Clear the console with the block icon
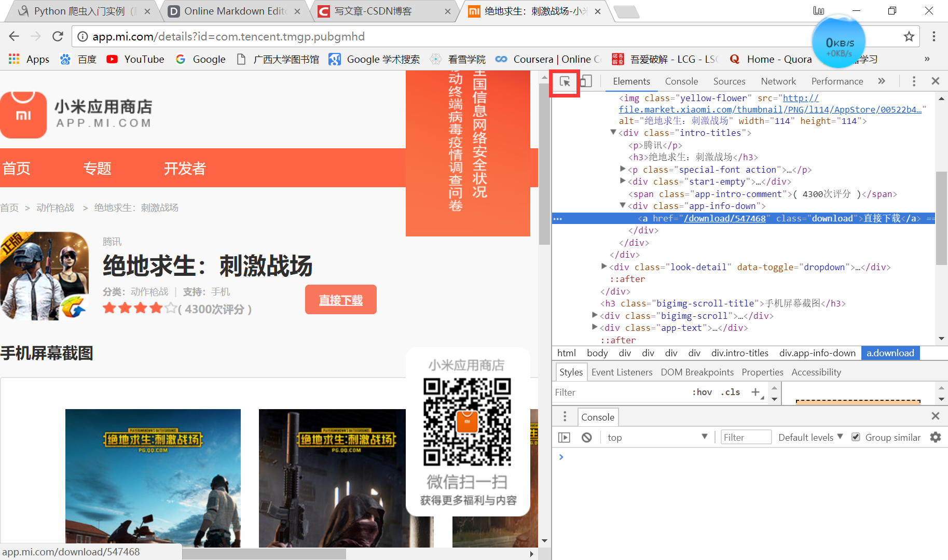Image resolution: width=948 pixels, height=560 pixels. click(587, 438)
